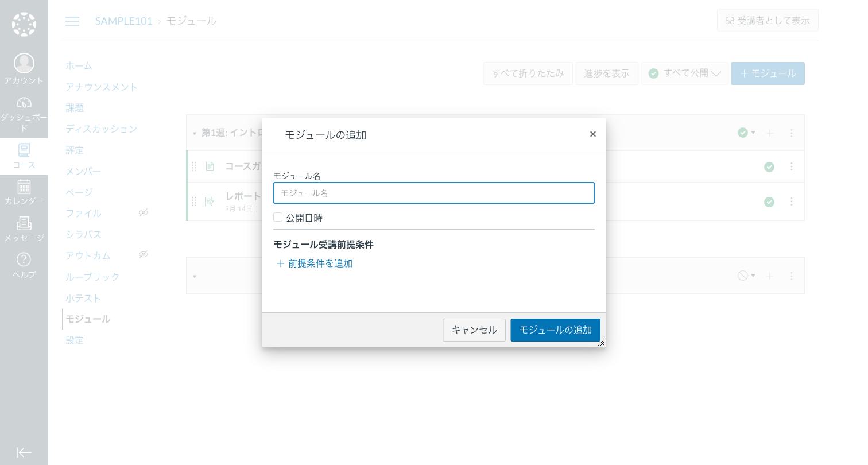
Task: Click inside the モジュール名 text field
Action: click(x=433, y=193)
